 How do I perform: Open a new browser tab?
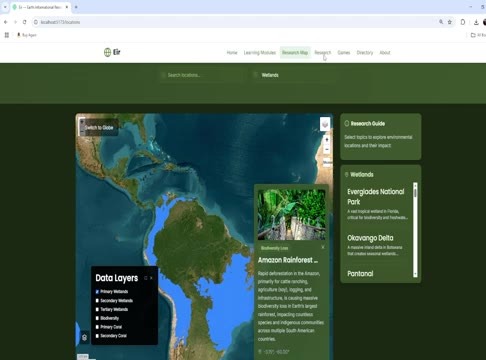[76, 7]
